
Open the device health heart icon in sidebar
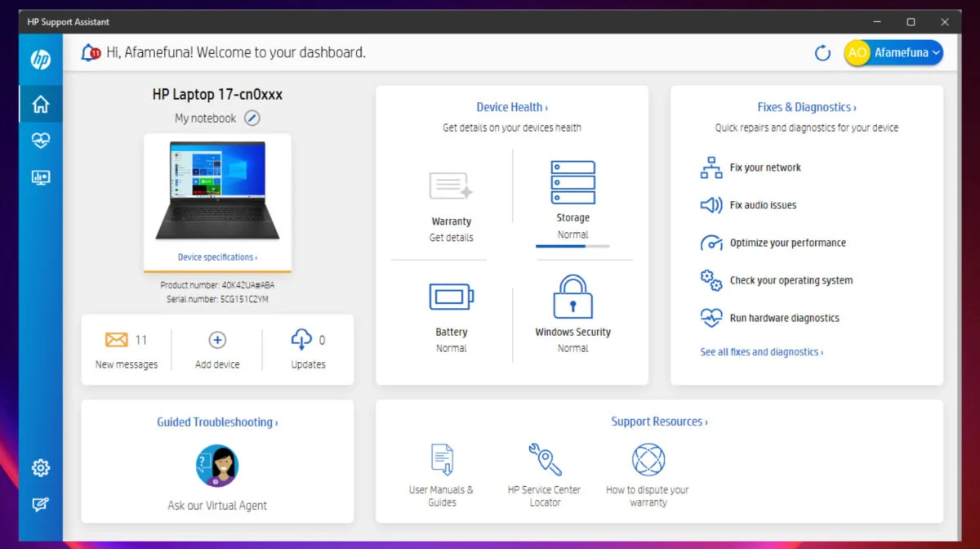coord(41,141)
